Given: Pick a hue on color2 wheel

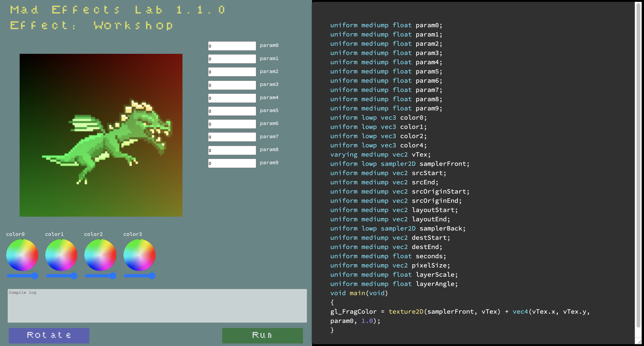Looking at the screenshot, I should pyautogui.click(x=100, y=255).
